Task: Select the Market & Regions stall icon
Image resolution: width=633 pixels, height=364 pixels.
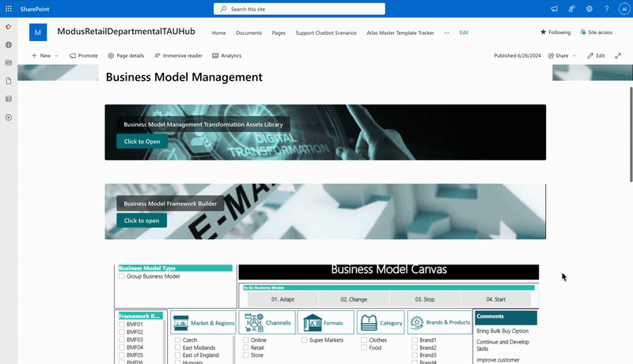Action: [x=181, y=323]
